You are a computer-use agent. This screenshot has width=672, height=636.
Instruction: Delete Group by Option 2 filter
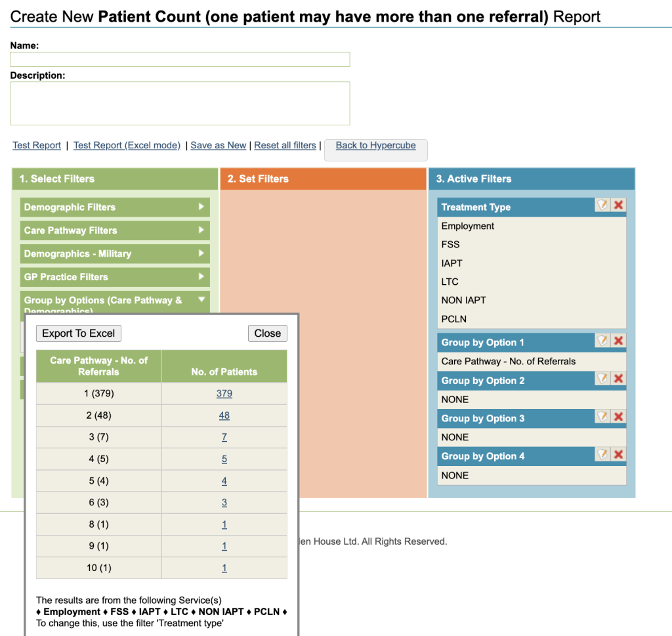pos(618,379)
